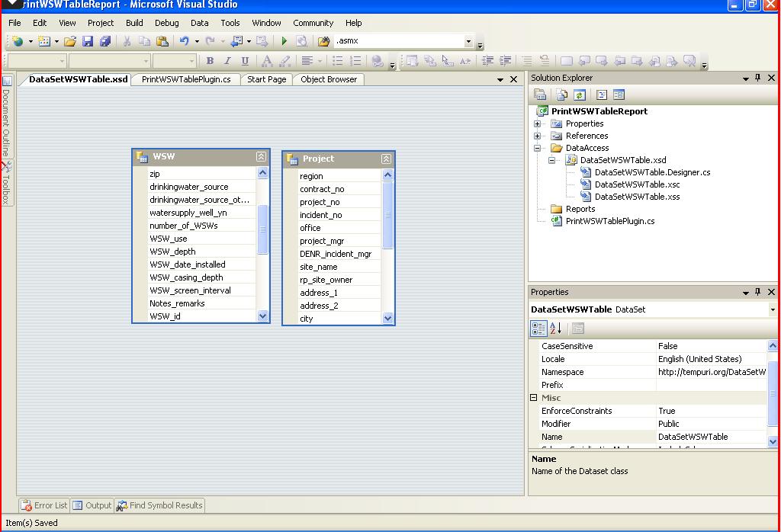Switch Properties to Categorized view
The height and width of the screenshot is (532, 781).
tap(538, 328)
